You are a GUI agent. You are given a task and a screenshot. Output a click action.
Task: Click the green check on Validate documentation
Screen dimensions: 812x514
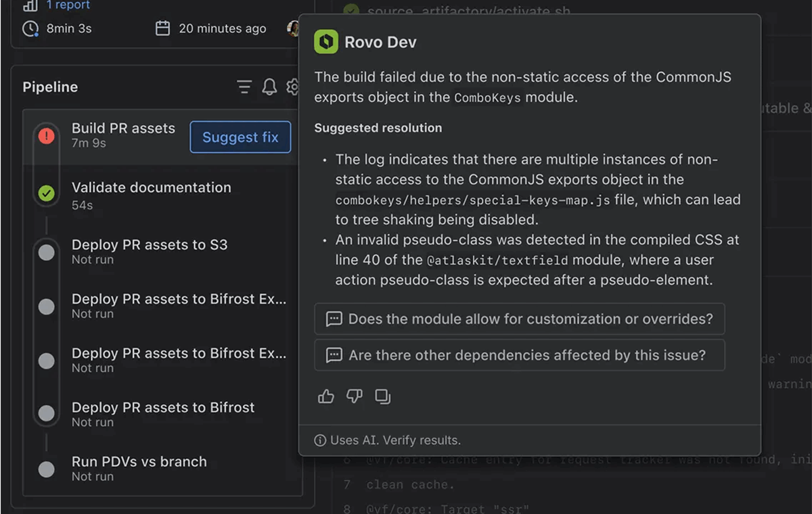click(x=45, y=193)
